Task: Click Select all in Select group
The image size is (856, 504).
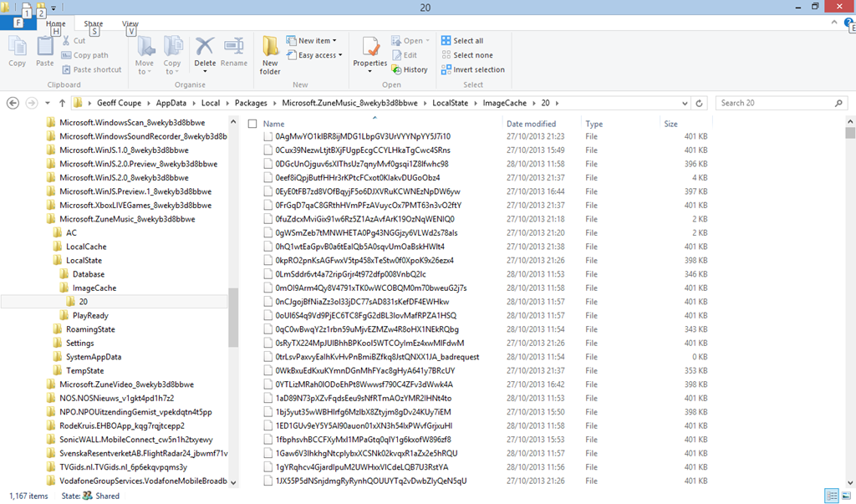Action: point(468,40)
